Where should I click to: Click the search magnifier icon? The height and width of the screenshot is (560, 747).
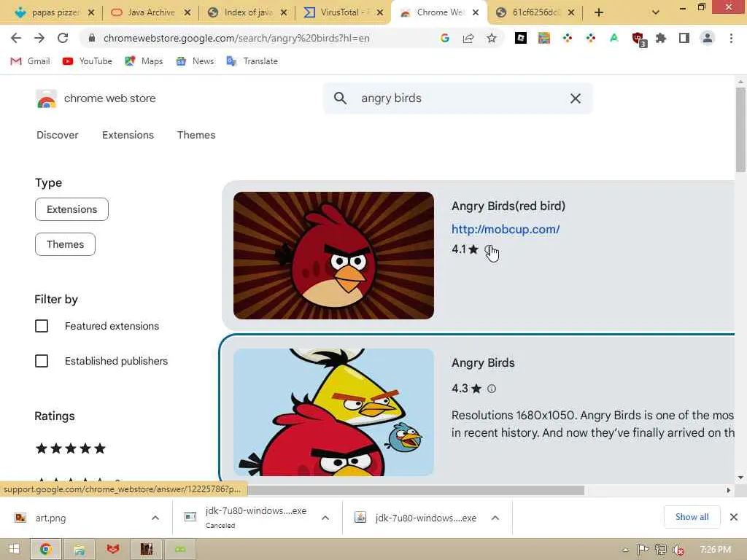pyautogui.click(x=340, y=98)
